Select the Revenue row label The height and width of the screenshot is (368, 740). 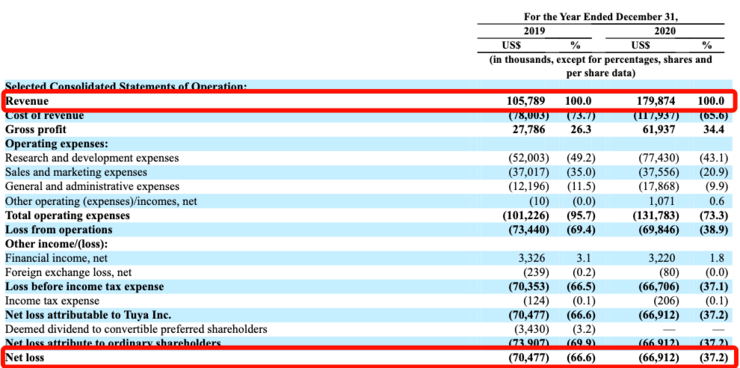(x=27, y=101)
